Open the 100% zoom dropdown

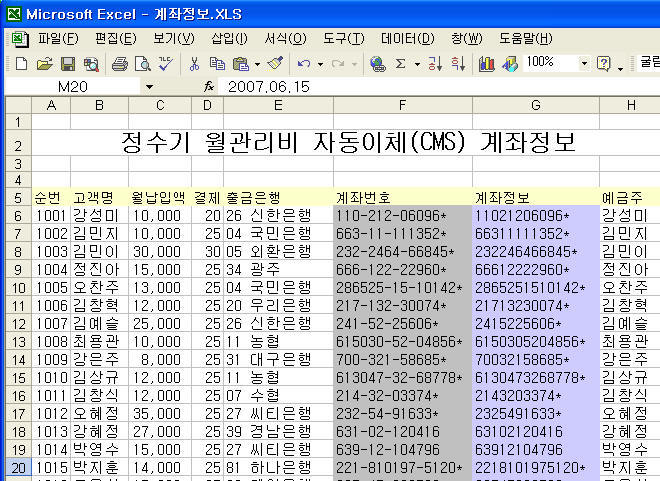pyautogui.click(x=584, y=64)
